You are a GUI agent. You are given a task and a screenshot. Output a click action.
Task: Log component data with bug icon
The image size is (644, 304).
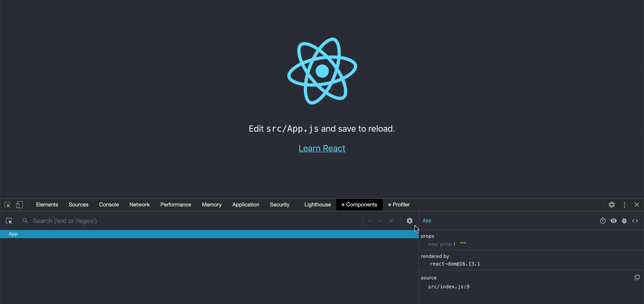coord(624,221)
